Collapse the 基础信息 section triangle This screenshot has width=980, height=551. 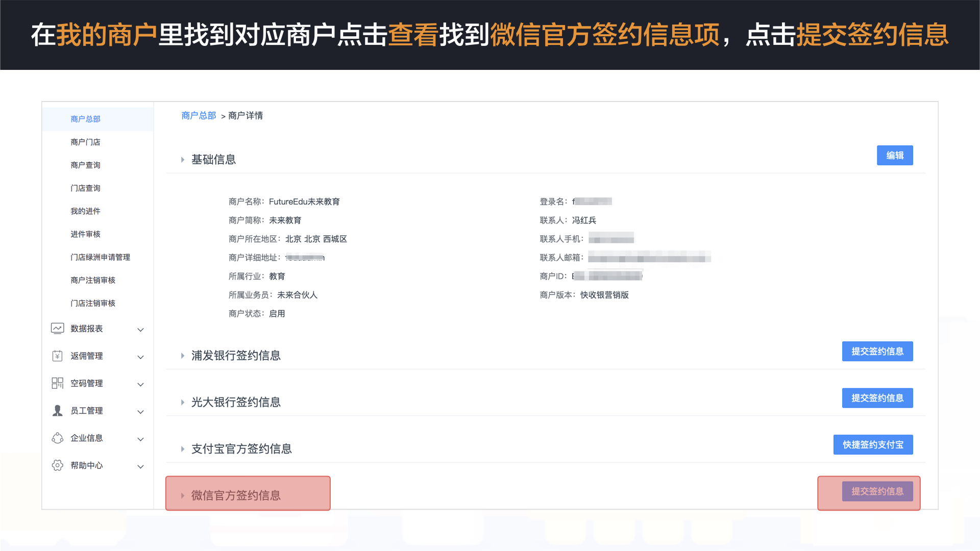click(182, 160)
